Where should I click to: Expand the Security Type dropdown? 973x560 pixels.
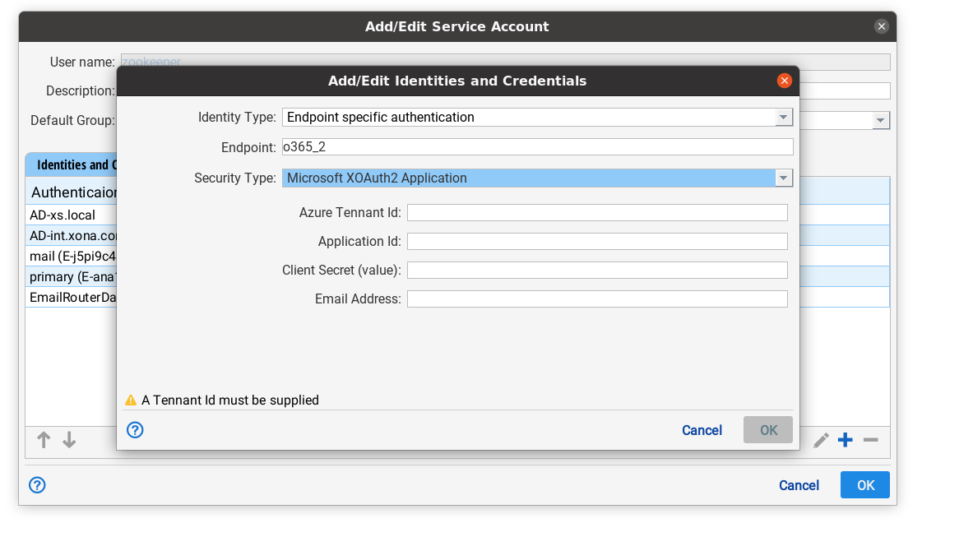784,178
